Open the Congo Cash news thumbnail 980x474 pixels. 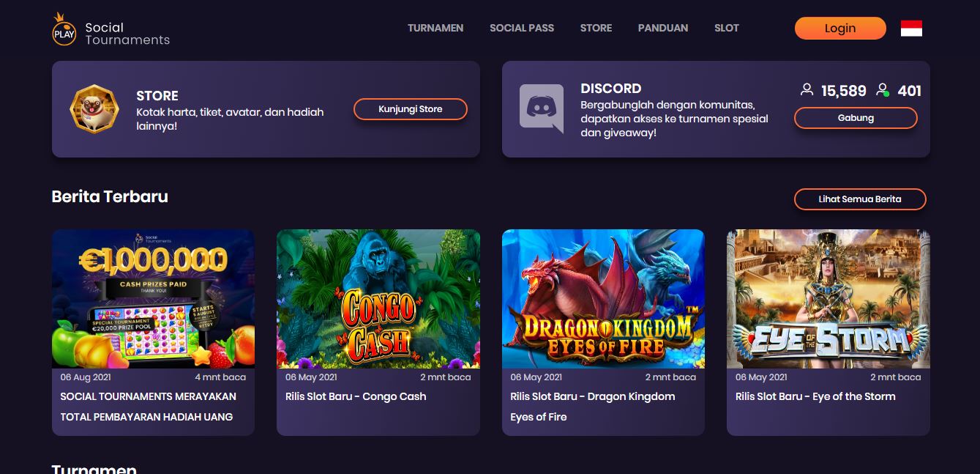pos(378,299)
